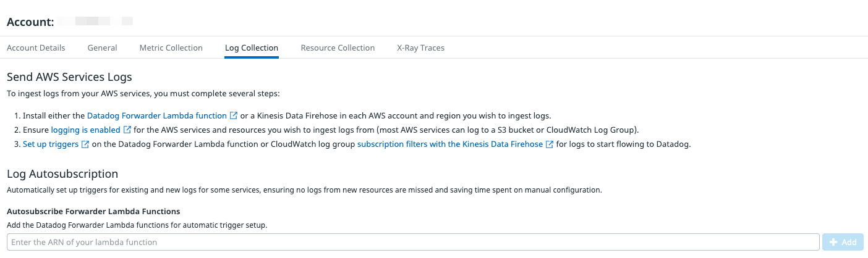Open the Account Details tab
The height and width of the screenshot is (258, 868).
pos(36,48)
